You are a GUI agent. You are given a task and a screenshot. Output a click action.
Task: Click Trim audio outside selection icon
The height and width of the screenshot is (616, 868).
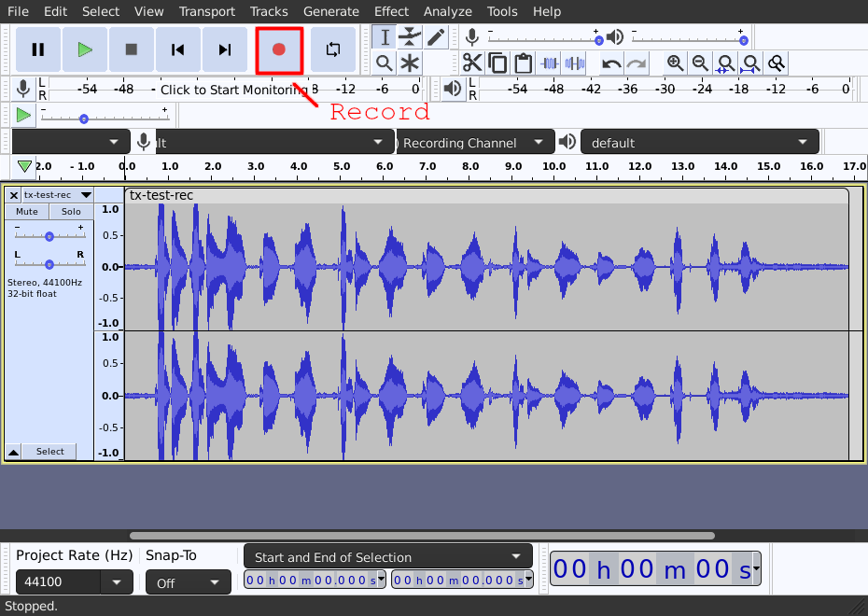549,63
